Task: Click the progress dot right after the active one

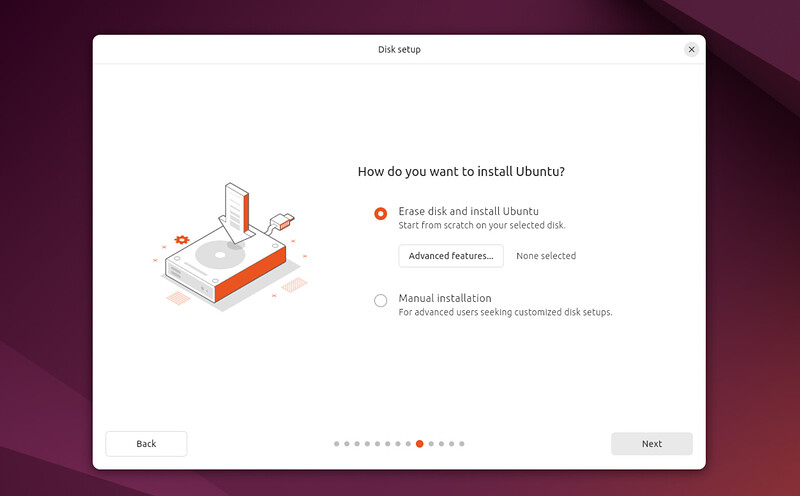Action: (430, 443)
